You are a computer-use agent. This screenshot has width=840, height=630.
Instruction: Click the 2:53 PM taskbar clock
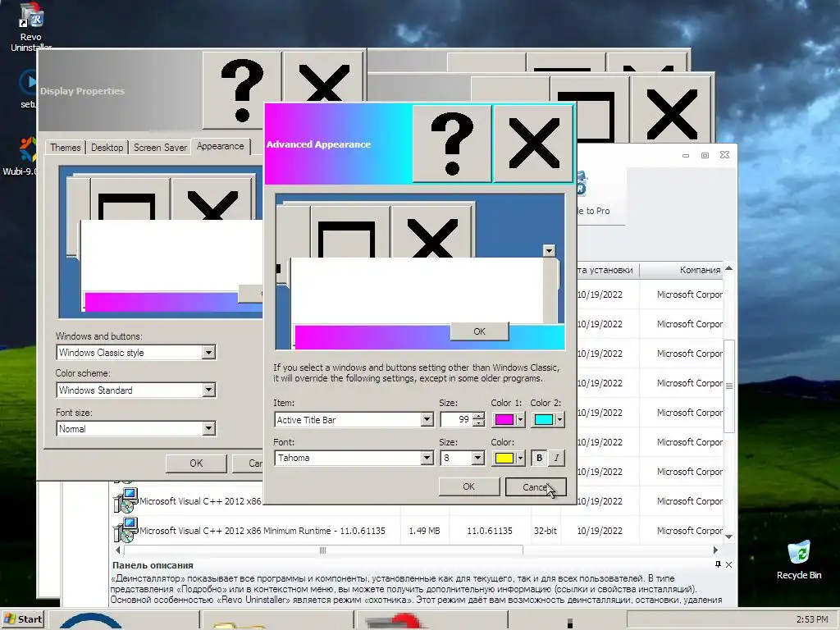click(x=811, y=619)
